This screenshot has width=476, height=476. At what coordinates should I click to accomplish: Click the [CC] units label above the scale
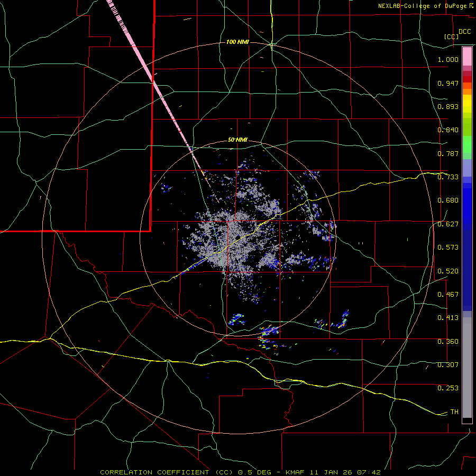[x=452, y=36]
